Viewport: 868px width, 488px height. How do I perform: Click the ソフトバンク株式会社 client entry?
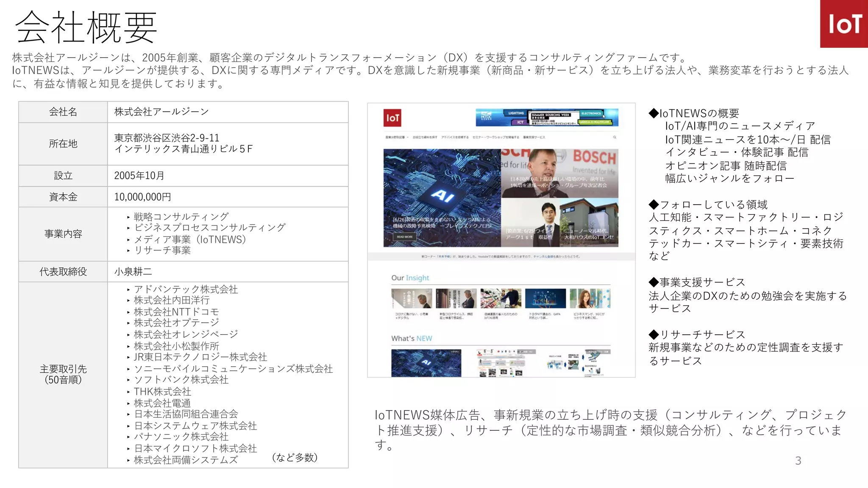tap(181, 380)
